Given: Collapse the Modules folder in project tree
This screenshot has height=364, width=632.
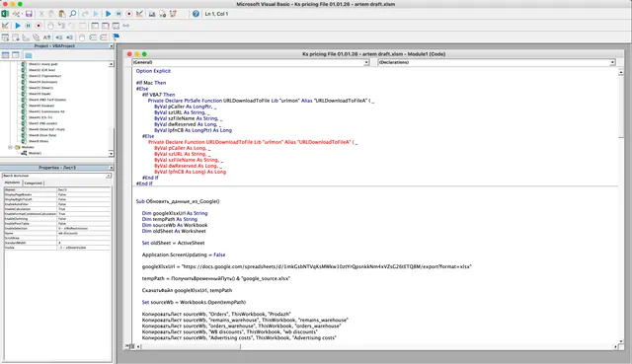Looking at the screenshot, I should (11, 147).
